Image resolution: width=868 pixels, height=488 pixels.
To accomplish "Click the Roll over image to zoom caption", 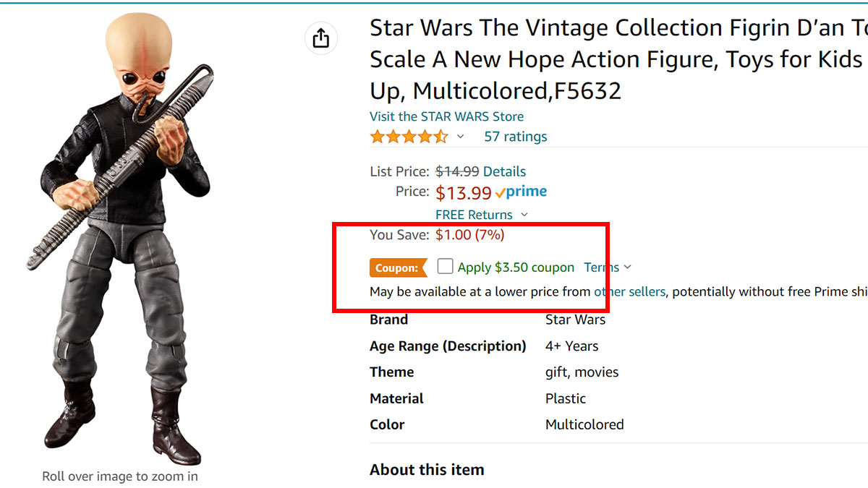I will pos(120,476).
